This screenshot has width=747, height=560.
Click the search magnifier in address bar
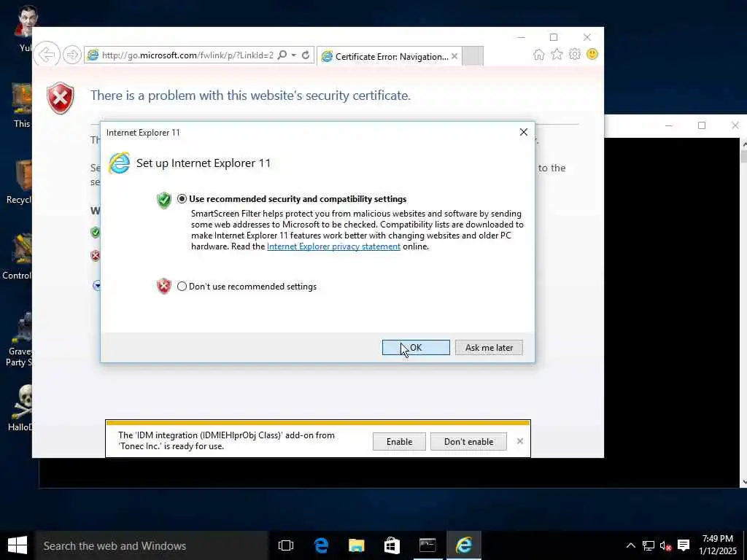[x=282, y=55]
